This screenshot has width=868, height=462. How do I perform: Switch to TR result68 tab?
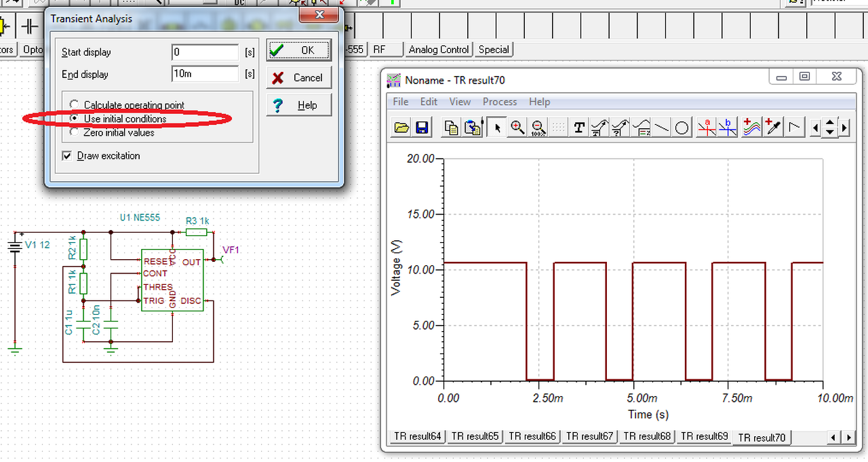(x=647, y=436)
